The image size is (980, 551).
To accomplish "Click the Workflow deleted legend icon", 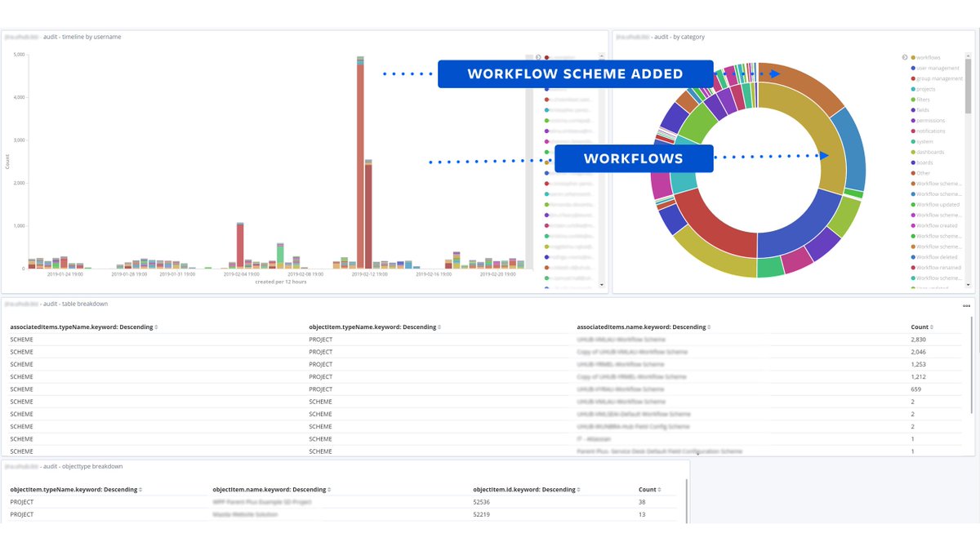I will (914, 256).
